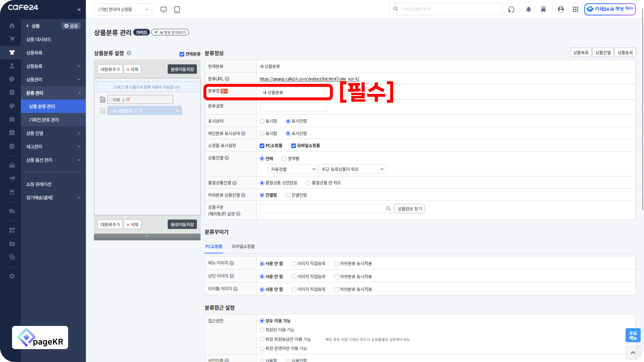Open the apps grid icon
The image size is (644, 362).
[x=575, y=9]
